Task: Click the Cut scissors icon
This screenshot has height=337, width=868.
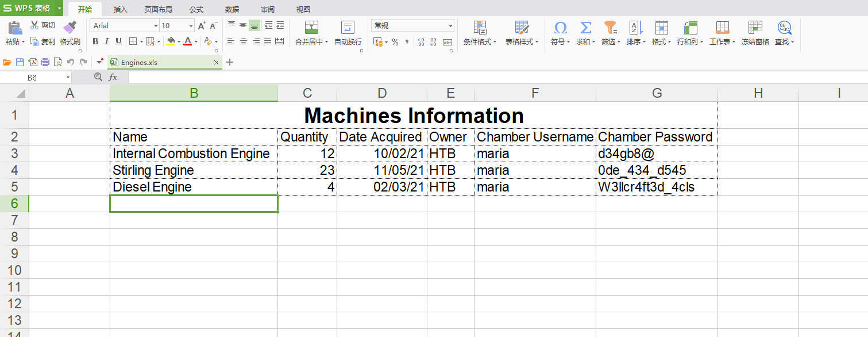Action: 34,25
